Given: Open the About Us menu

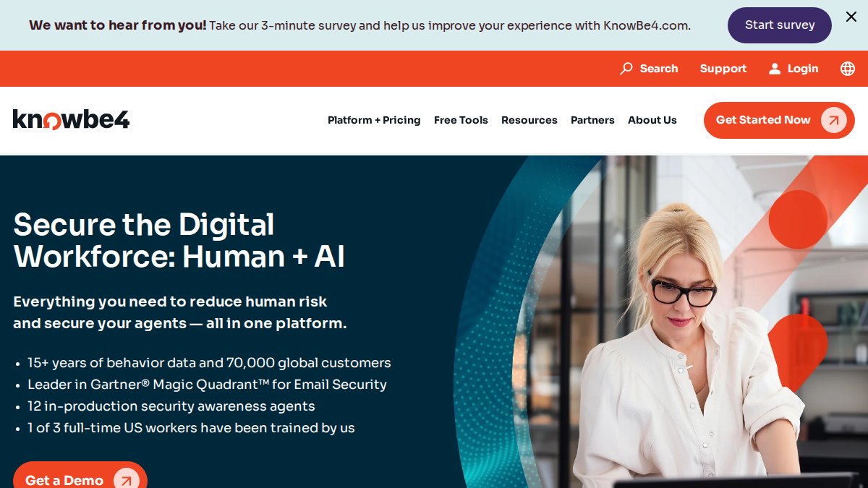Looking at the screenshot, I should (652, 120).
